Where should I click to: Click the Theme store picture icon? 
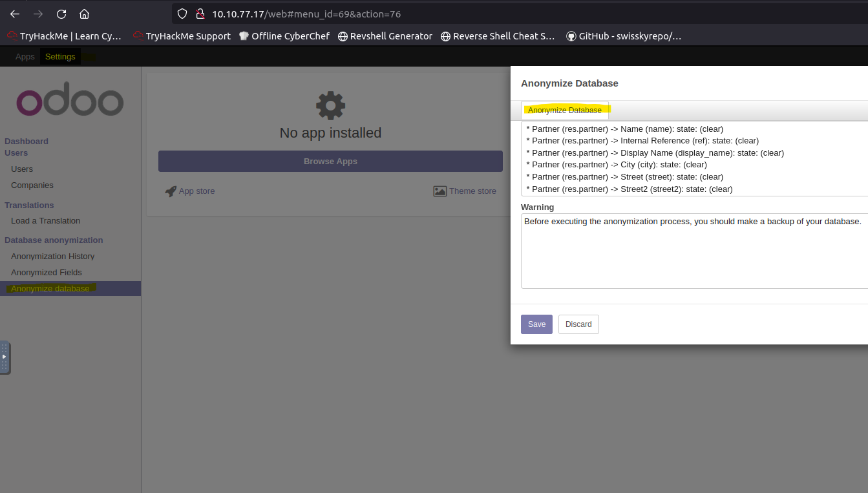point(440,191)
